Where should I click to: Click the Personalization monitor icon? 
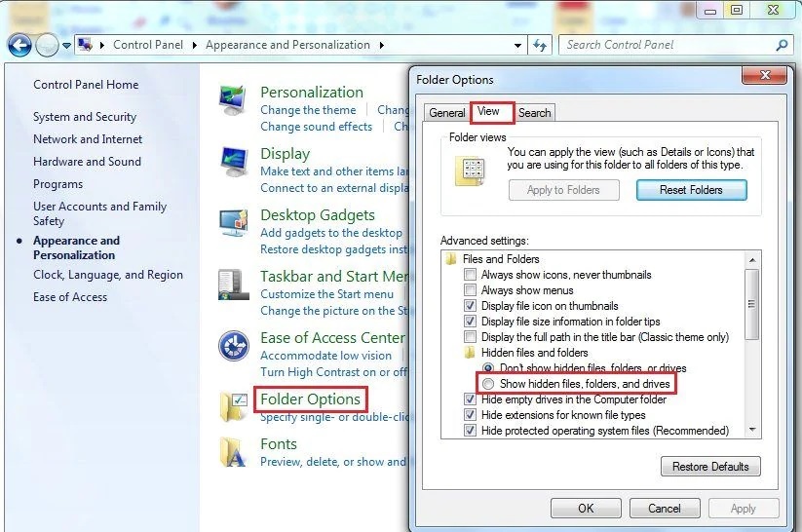click(233, 100)
